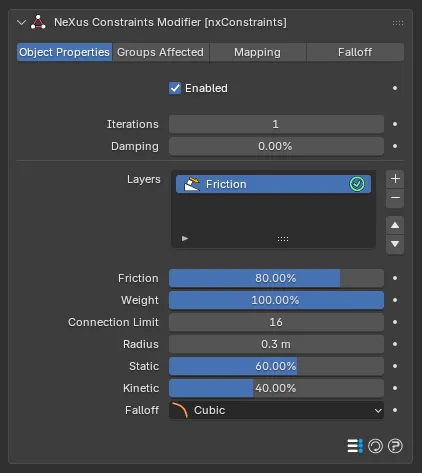Select the Friction layer in Layers list

click(x=273, y=184)
